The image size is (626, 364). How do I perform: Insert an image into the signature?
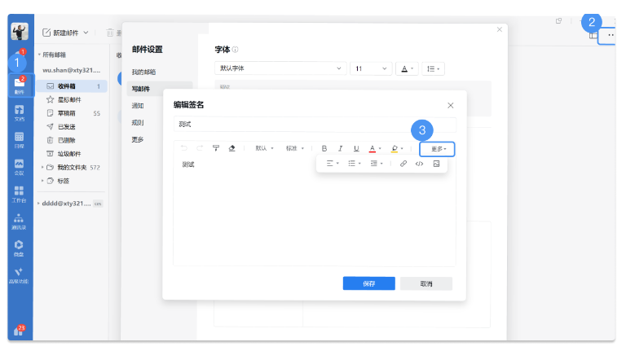click(436, 164)
